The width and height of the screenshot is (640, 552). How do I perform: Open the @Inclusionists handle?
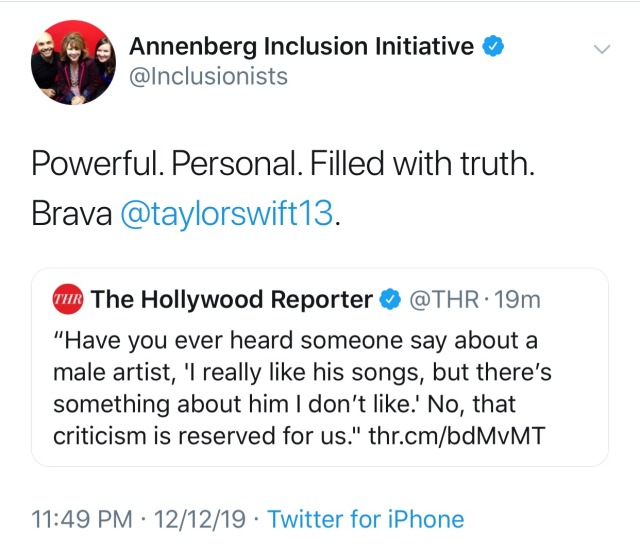pyautogui.click(x=209, y=76)
